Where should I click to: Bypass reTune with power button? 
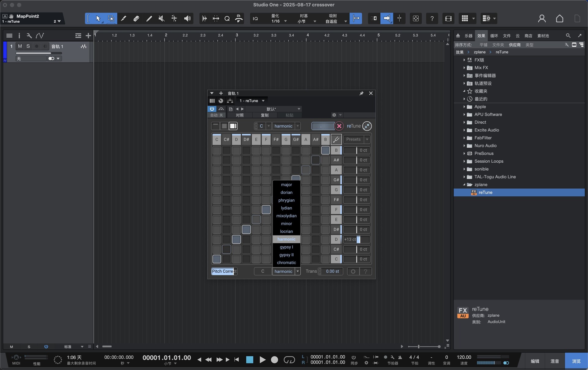click(212, 109)
